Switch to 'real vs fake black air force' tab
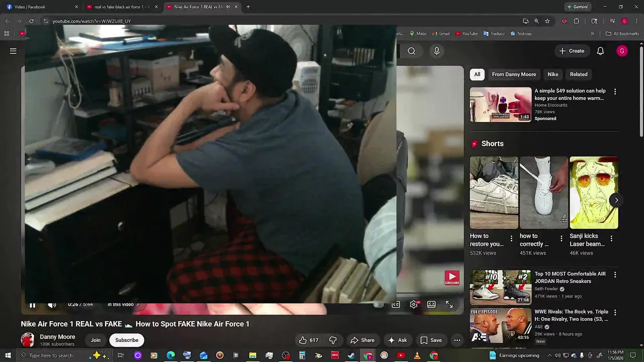644x362 pixels. tap(123, 7)
